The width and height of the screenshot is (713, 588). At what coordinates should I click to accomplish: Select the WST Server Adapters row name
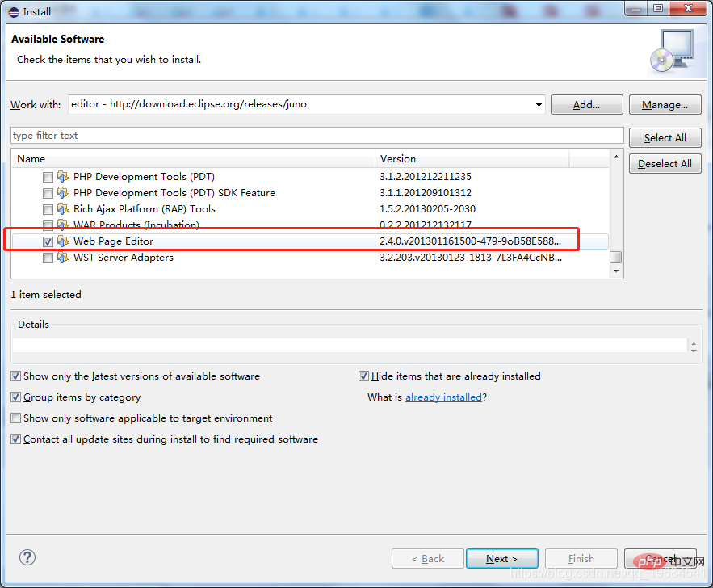coord(124,258)
